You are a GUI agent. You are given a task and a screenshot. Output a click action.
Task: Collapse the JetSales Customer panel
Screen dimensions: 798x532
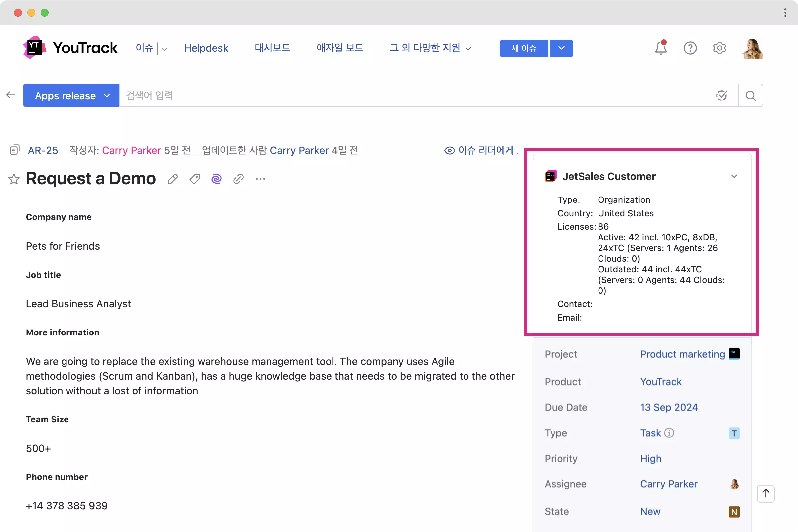point(734,176)
